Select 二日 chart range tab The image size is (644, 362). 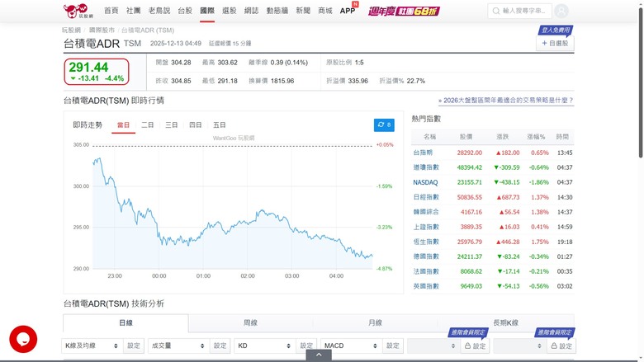coord(148,125)
